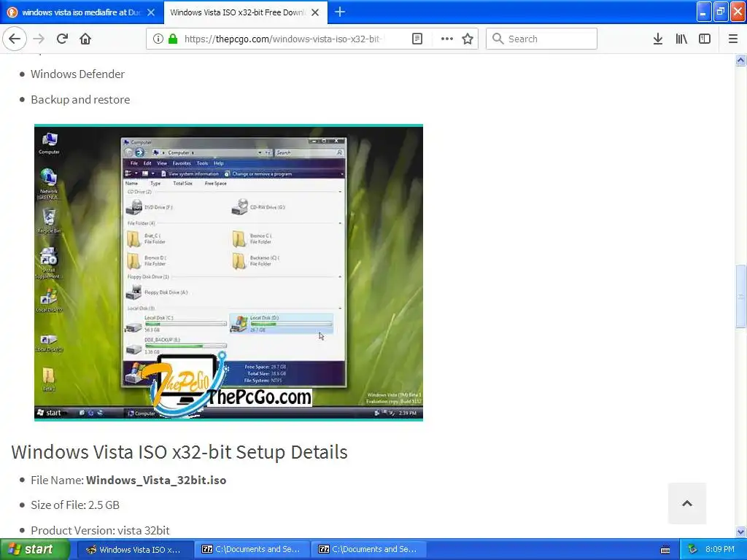Click the 8:09 PM clock
Image resolution: width=747 pixels, height=560 pixels.
click(720, 549)
